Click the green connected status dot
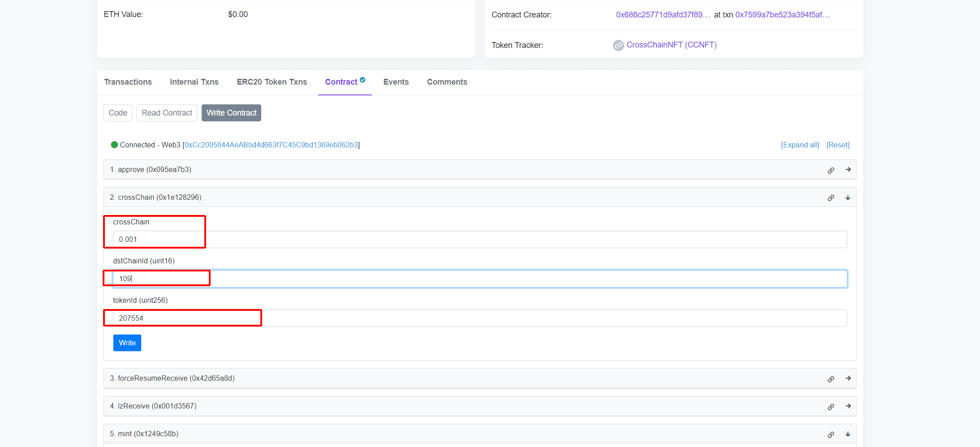 pos(114,145)
